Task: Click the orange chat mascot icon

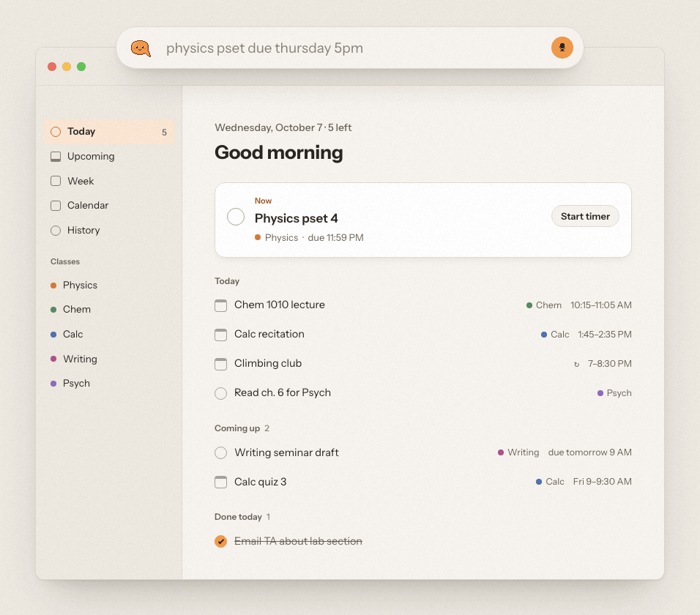Action: [141, 48]
